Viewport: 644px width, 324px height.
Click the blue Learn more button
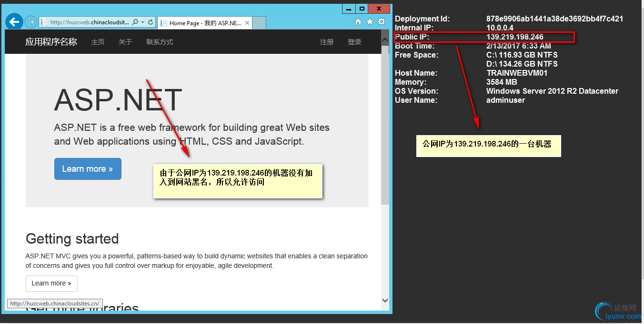[x=88, y=169]
